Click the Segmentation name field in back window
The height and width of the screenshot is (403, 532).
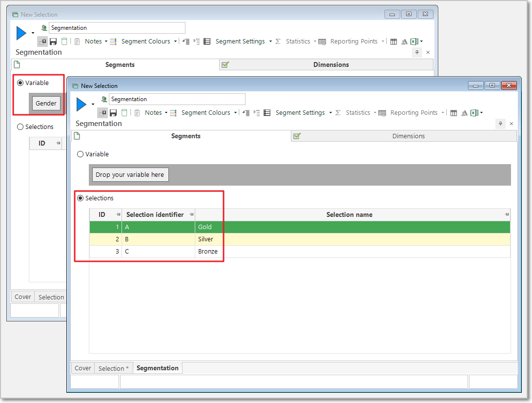(x=117, y=28)
